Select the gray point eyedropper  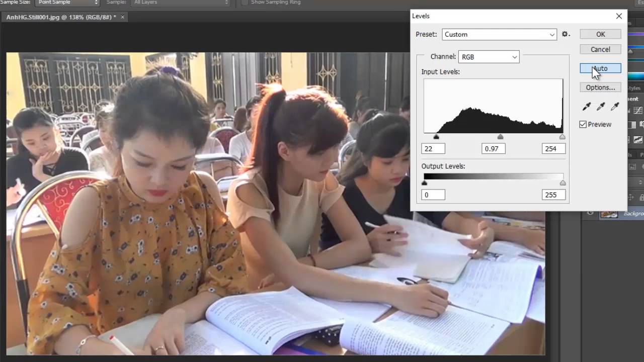point(600,107)
